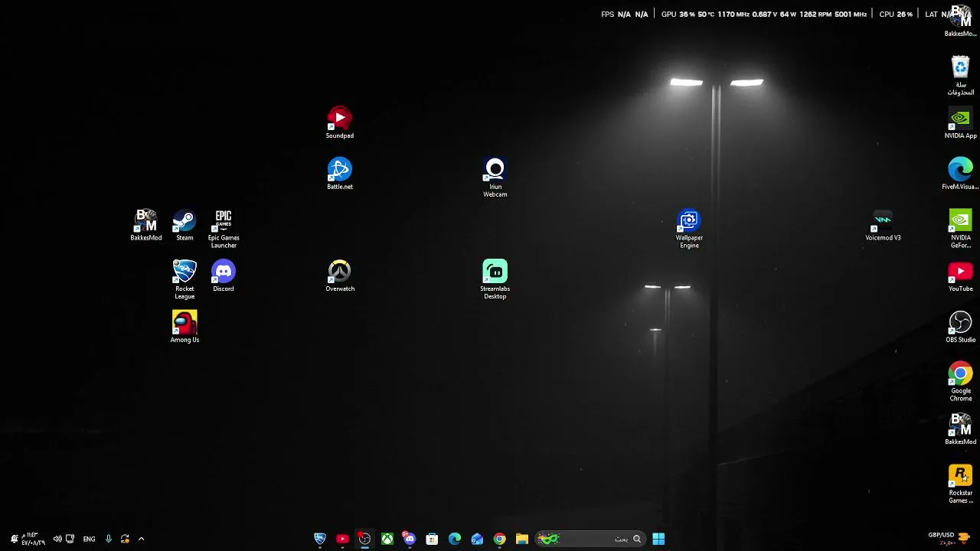This screenshot has width=980, height=551.
Task: Select BakkesMod shortcut above Rockstar Games
Action: [961, 429]
